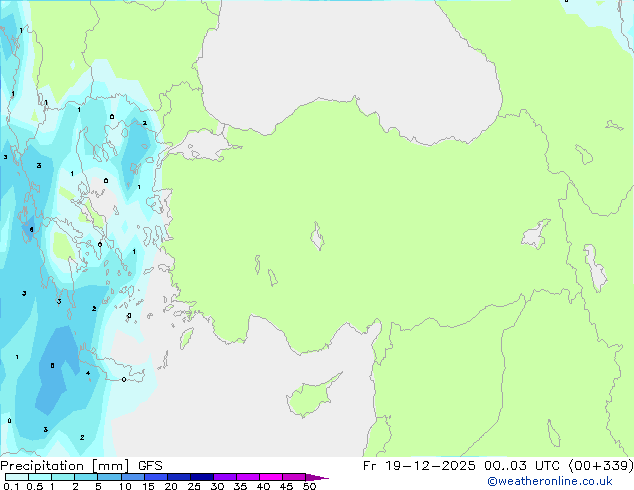The width and height of the screenshot is (634, 490).
Task: Click the 'Fr 19-12-2025' date text
Action: (419, 466)
